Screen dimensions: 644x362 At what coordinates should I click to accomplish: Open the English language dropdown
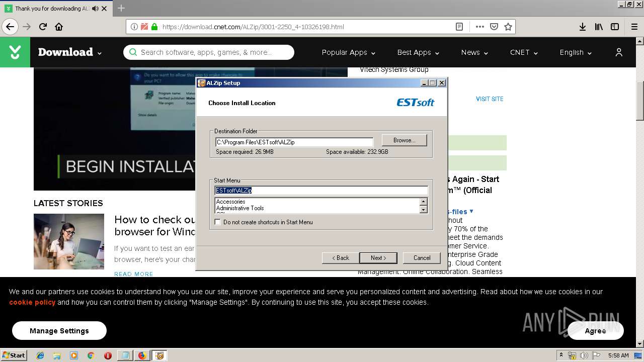tap(576, 52)
